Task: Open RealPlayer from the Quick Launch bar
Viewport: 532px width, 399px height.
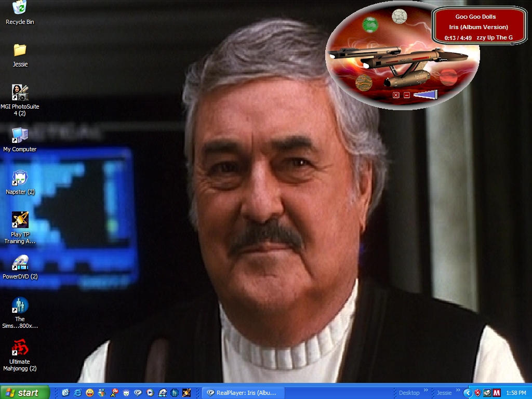Action: point(138,393)
